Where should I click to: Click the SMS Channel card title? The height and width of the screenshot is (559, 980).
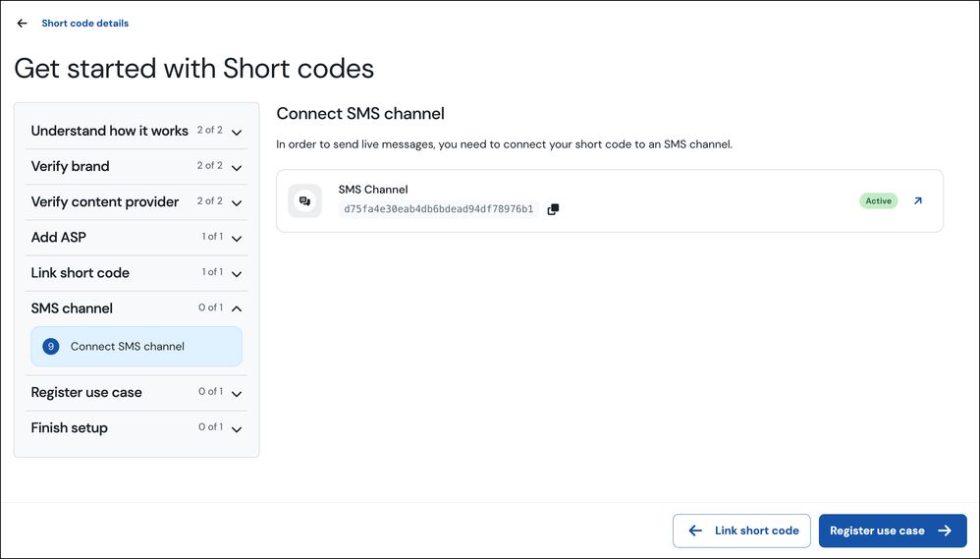point(373,190)
